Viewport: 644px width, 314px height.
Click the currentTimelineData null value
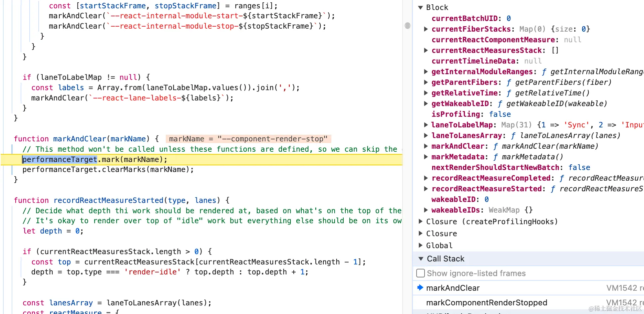(533, 61)
